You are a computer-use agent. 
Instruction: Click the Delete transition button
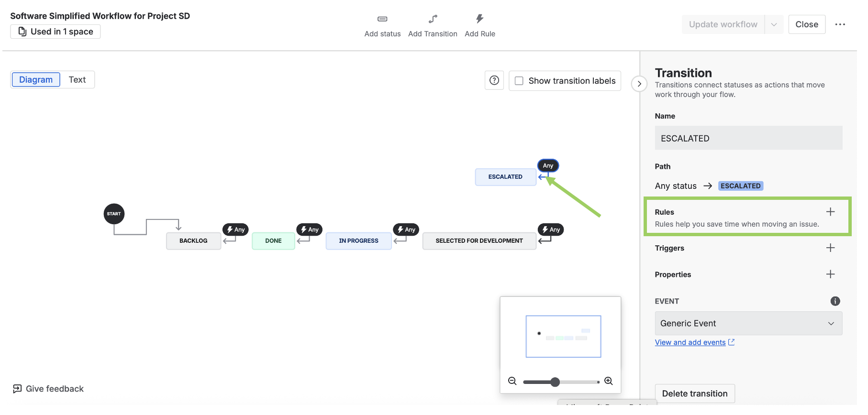[694, 393]
